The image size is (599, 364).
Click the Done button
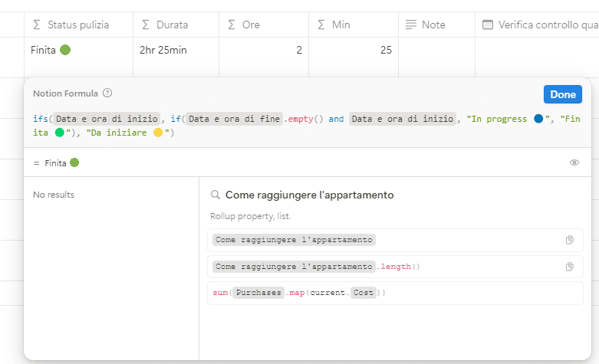563,94
